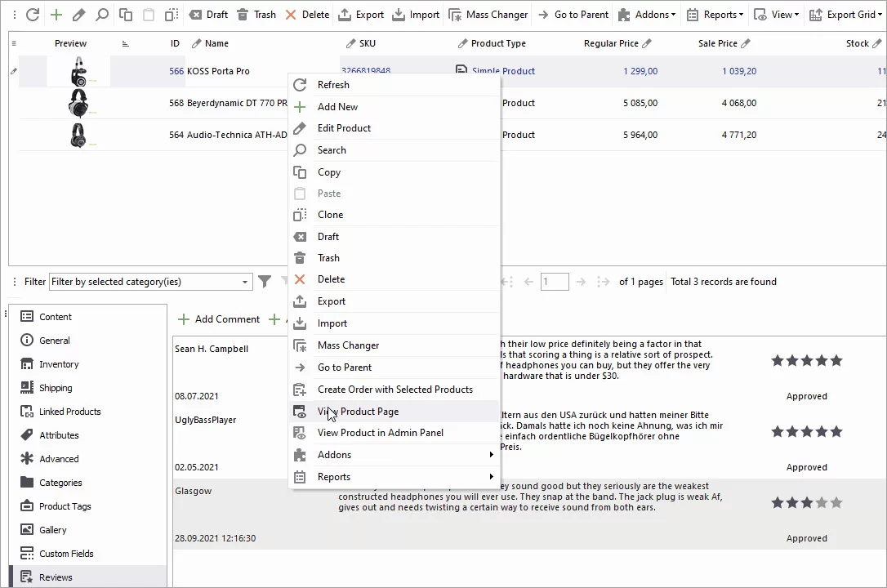Select Create Order with Selected Products
Screen dimensions: 887x588
point(394,390)
